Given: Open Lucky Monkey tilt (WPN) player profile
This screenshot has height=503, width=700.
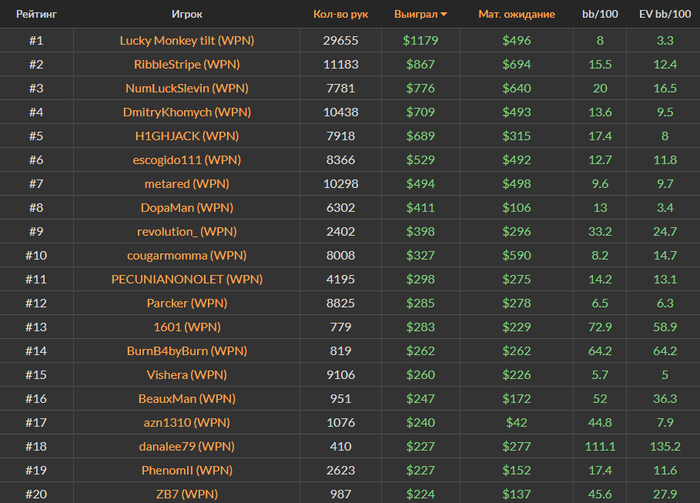Looking at the screenshot, I should (187, 41).
